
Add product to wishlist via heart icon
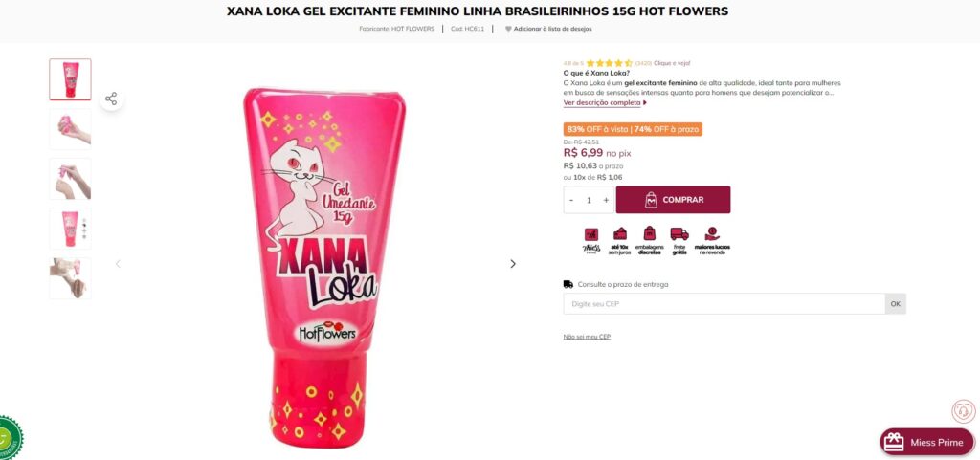click(x=508, y=29)
